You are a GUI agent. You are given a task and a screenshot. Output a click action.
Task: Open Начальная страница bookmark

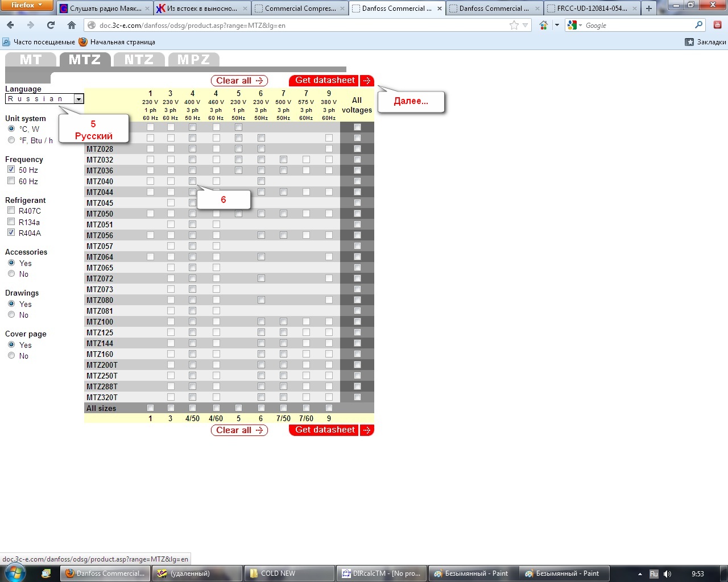click(117, 42)
